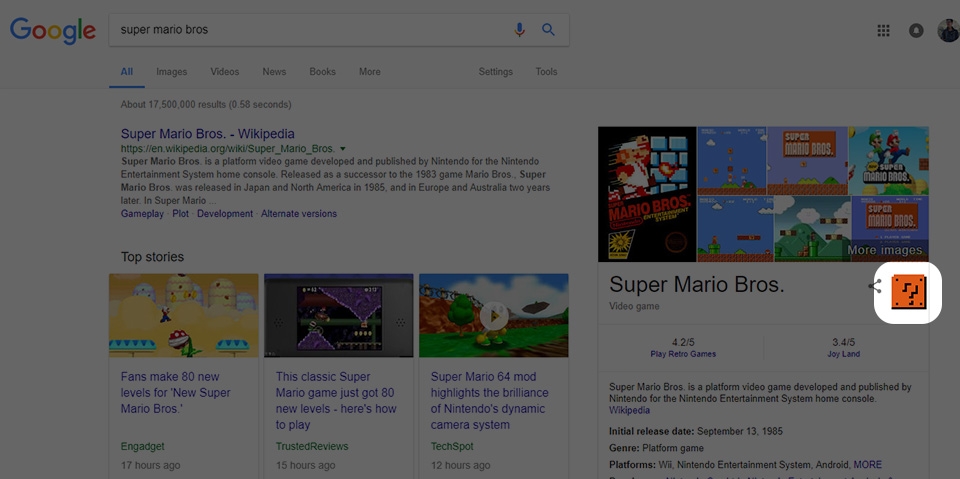
Task: Follow the Gameplay sitelink
Action: pos(142,214)
